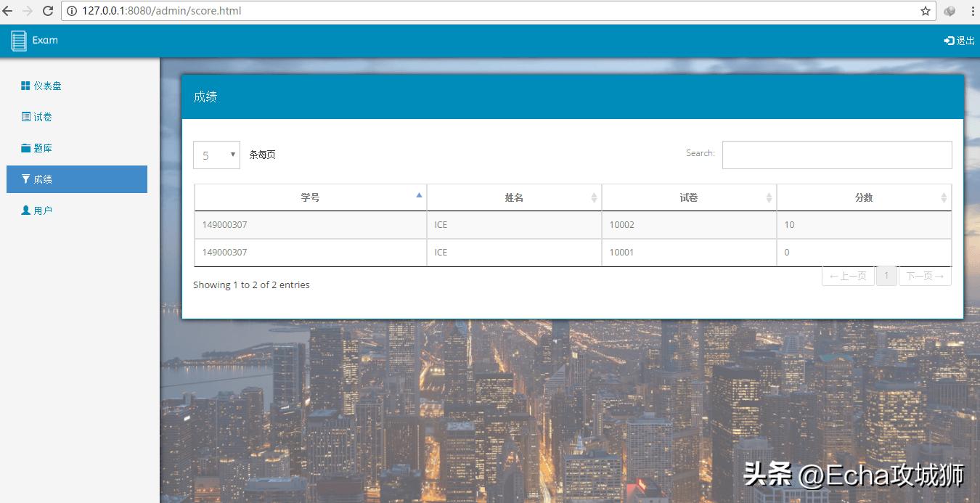Type in the Search input field
This screenshot has width=980, height=503.
tap(836, 155)
